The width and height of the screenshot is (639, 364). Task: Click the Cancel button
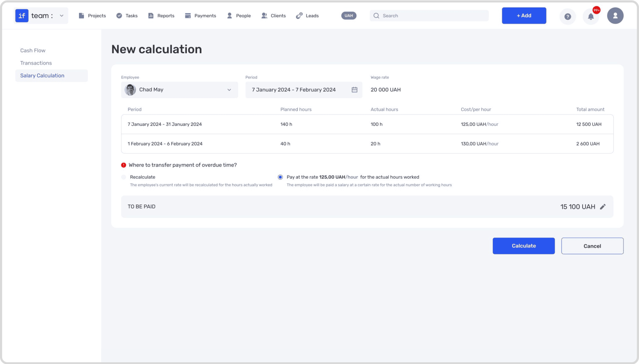coord(592,246)
